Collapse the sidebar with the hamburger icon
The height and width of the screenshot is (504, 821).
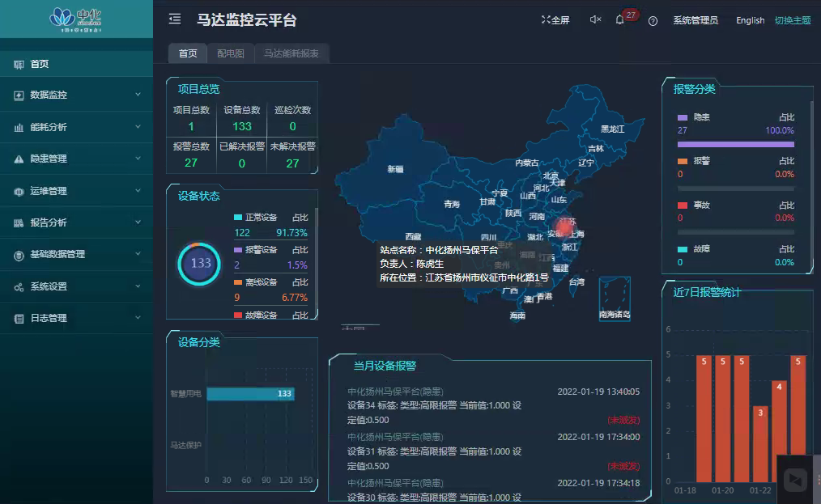tap(175, 19)
